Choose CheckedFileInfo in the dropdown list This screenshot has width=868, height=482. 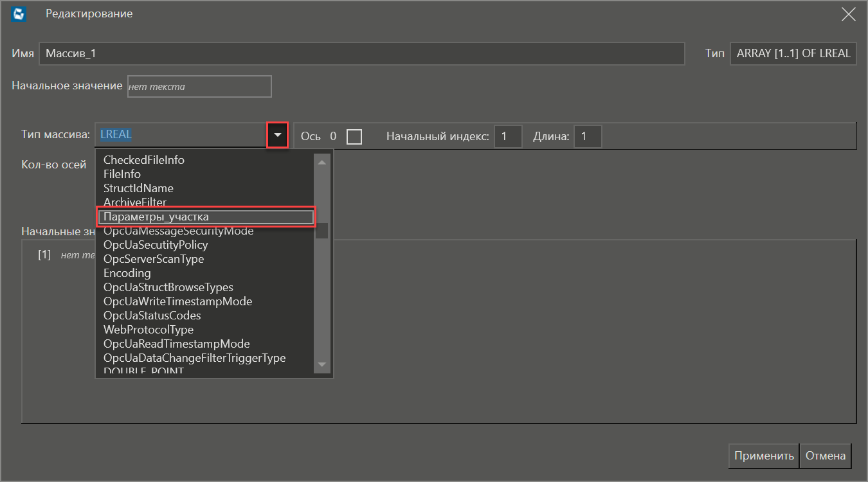[144, 160]
